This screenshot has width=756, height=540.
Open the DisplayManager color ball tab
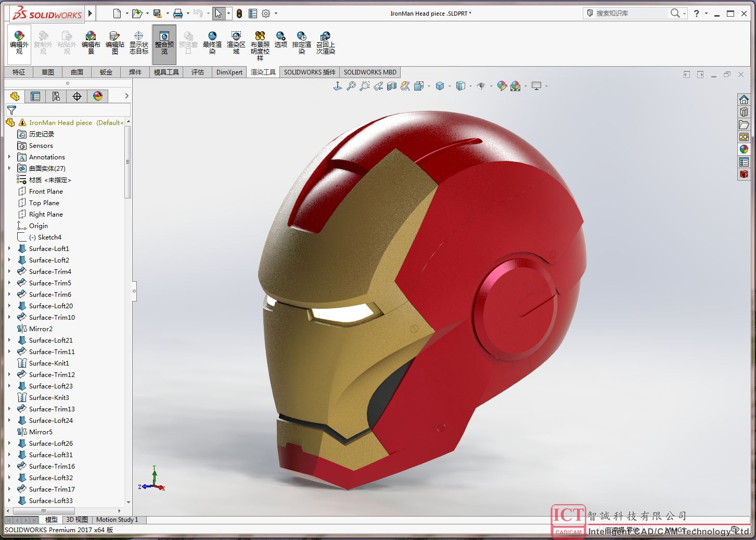pyautogui.click(x=98, y=96)
